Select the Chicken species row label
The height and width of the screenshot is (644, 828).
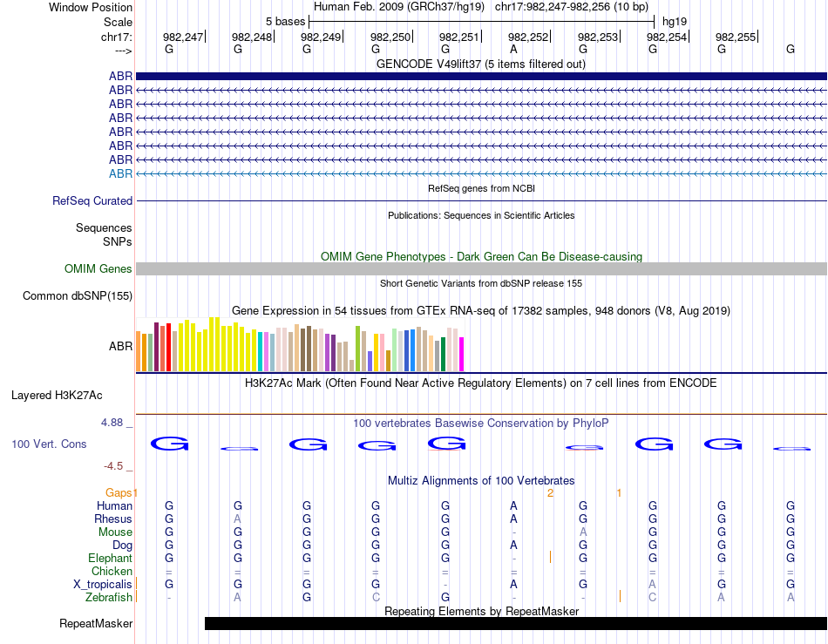click(112, 571)
